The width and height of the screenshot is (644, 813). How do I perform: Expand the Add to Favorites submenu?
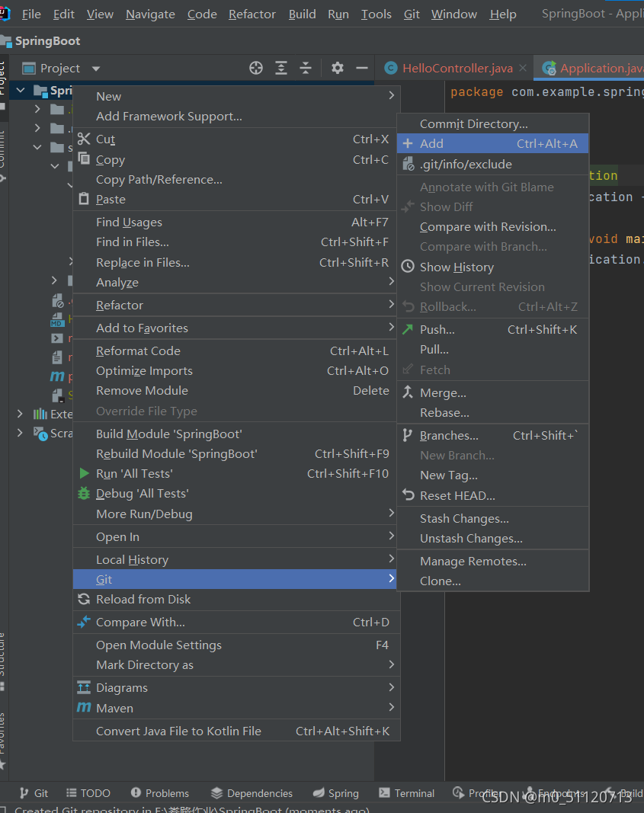coord(236,328)
